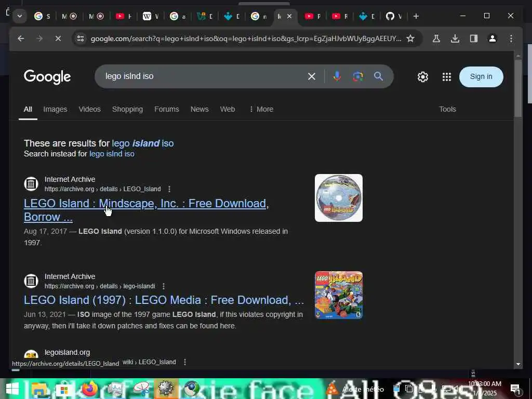
Task: Switch to Shopping results
Action: tap(127, 109)
